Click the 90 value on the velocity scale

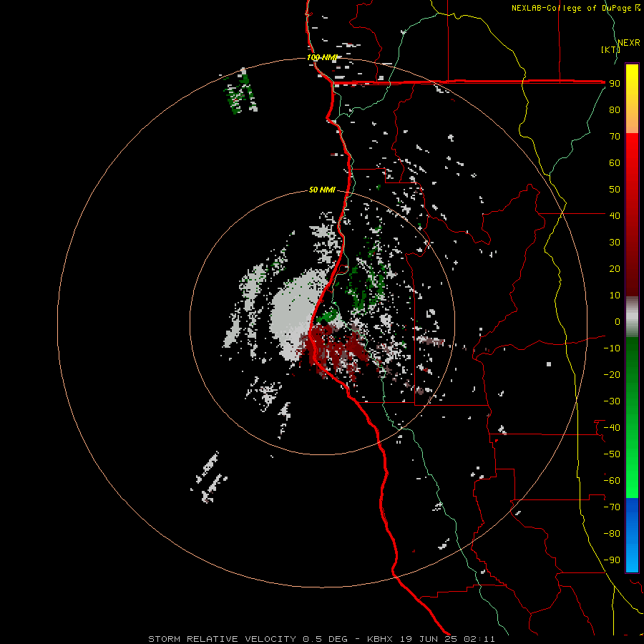point(615,84)
